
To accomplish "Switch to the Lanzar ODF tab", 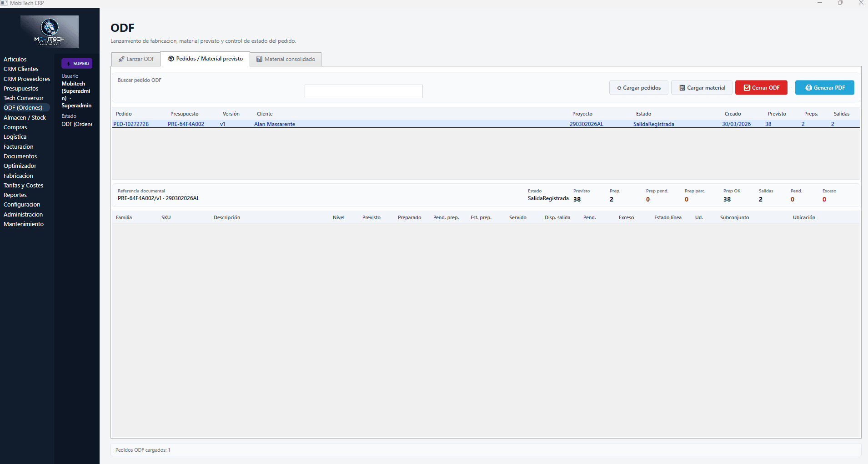I will (x=136, y=59).
